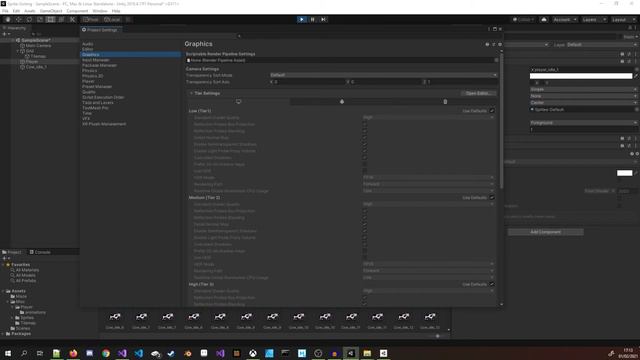The height and width of the screenshot is (360, 640).
Task: Select the Hand tool in Unity toolbar
Action: [x=8, y=19]
